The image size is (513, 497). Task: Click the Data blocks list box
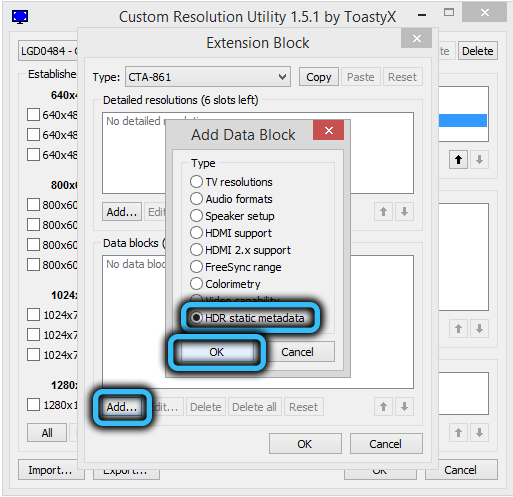258,322
